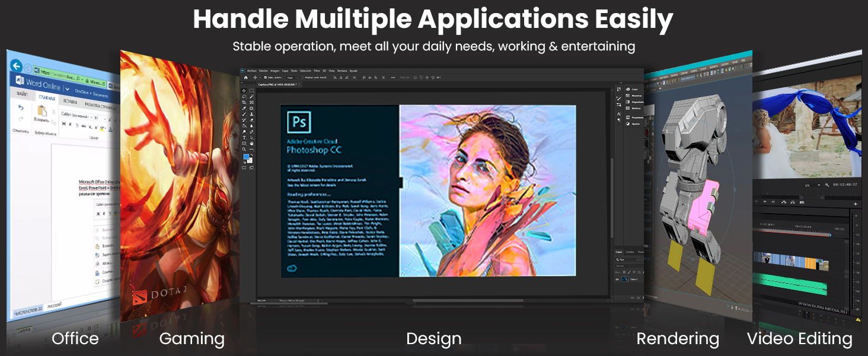Switch to the ГЛАВНАЯ tab in Word Online
The height and width of the screenshot is (356, 868).
(47, 98)
